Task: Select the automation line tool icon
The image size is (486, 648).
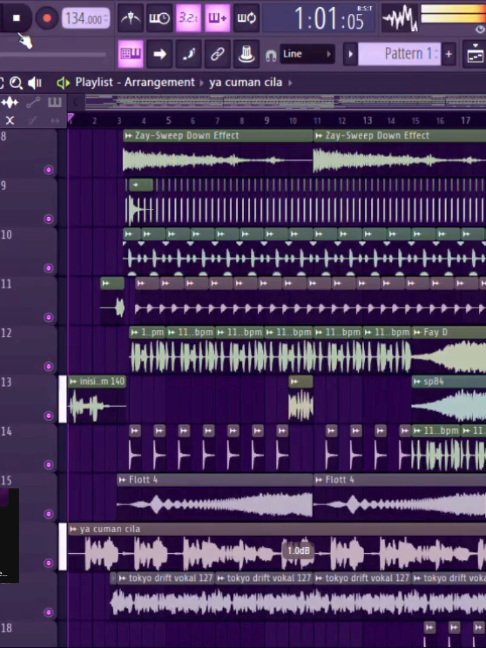Action: click(33, 102)
